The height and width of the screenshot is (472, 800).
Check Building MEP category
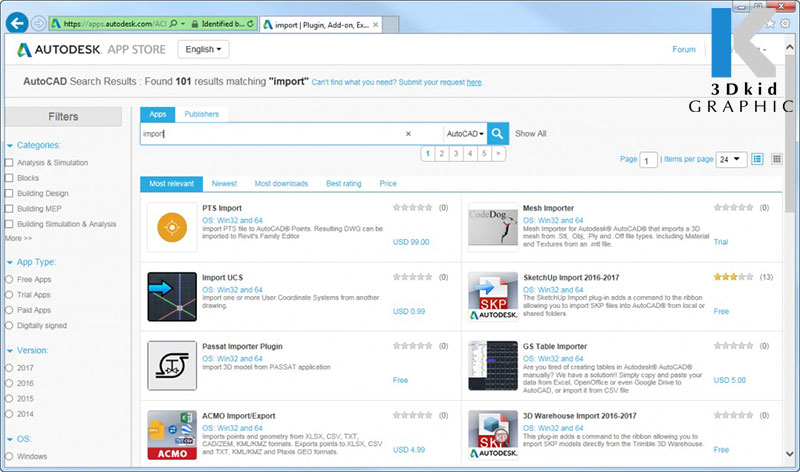(9, 209)
